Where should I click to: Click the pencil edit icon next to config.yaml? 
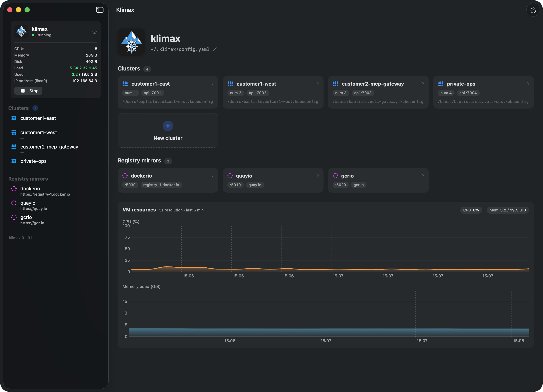coord(215,49)
